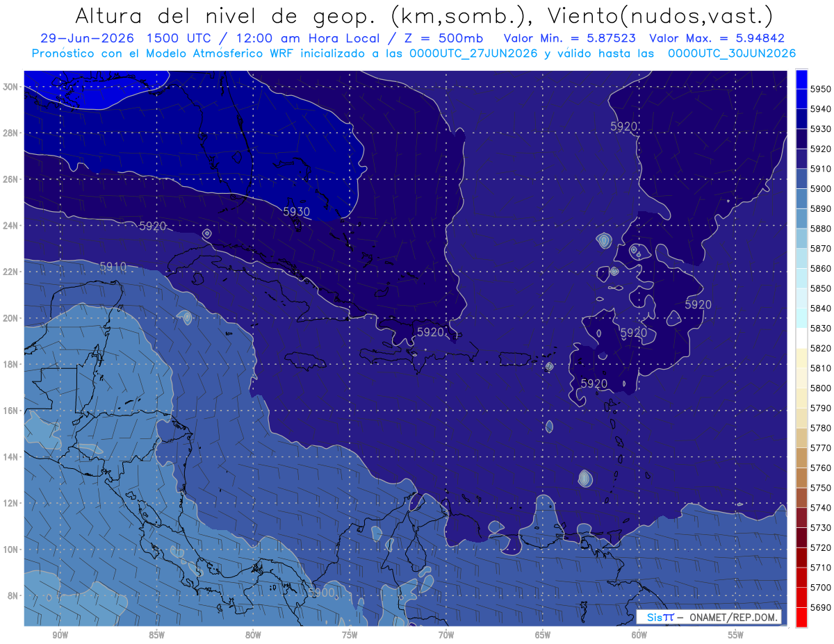Click the 70W longitude label
The width and height of the screenshot is (834, 644).
(446, 636)
